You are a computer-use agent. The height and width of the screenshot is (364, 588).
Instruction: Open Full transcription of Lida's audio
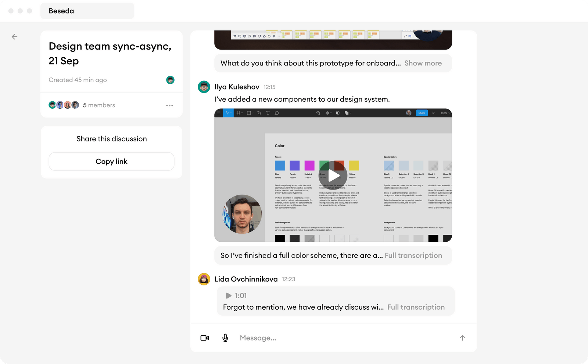tap(416, 307)
